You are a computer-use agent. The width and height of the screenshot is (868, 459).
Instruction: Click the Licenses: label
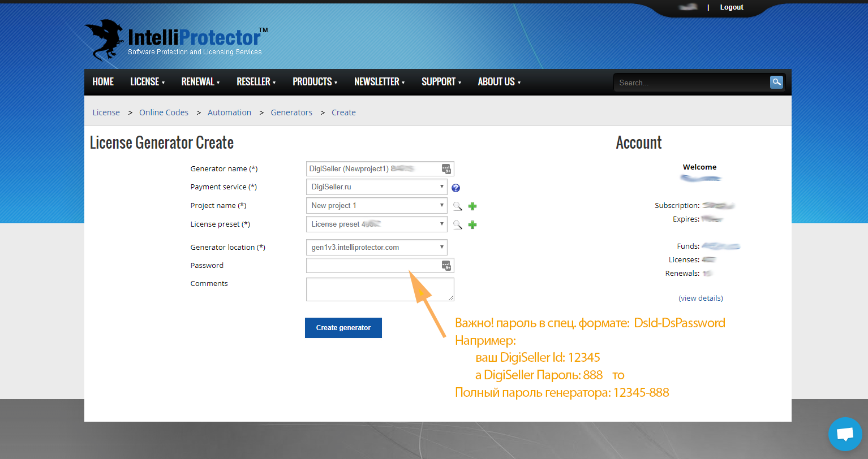(x=684, y=259)
